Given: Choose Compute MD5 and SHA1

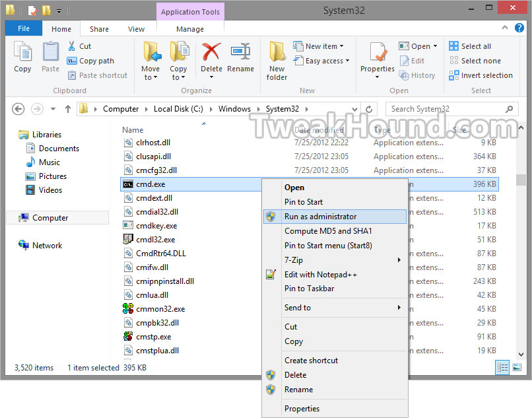Looking at the screenshot, I should 335,231.
